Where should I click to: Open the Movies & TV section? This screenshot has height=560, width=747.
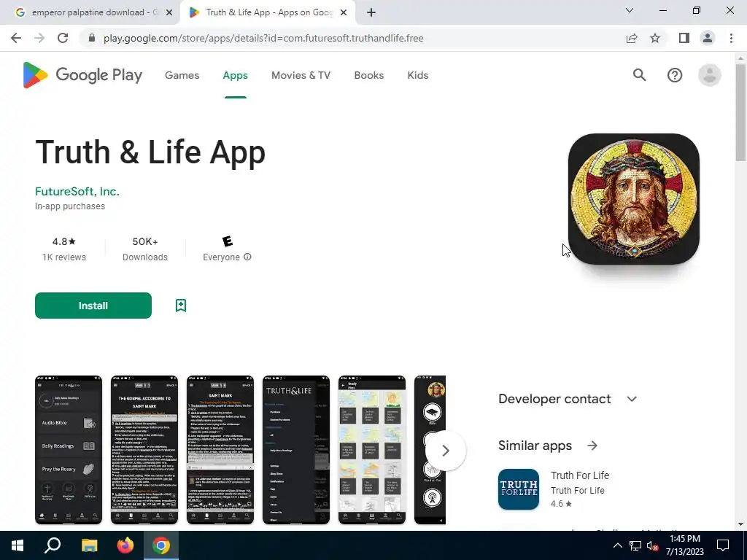[x=301, y=75]
